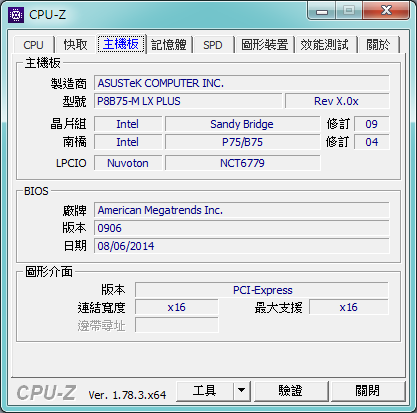Click the P8B75-M LX PLUS model field
The width and height of the screenshot is (417, 413).
[188, 101]
